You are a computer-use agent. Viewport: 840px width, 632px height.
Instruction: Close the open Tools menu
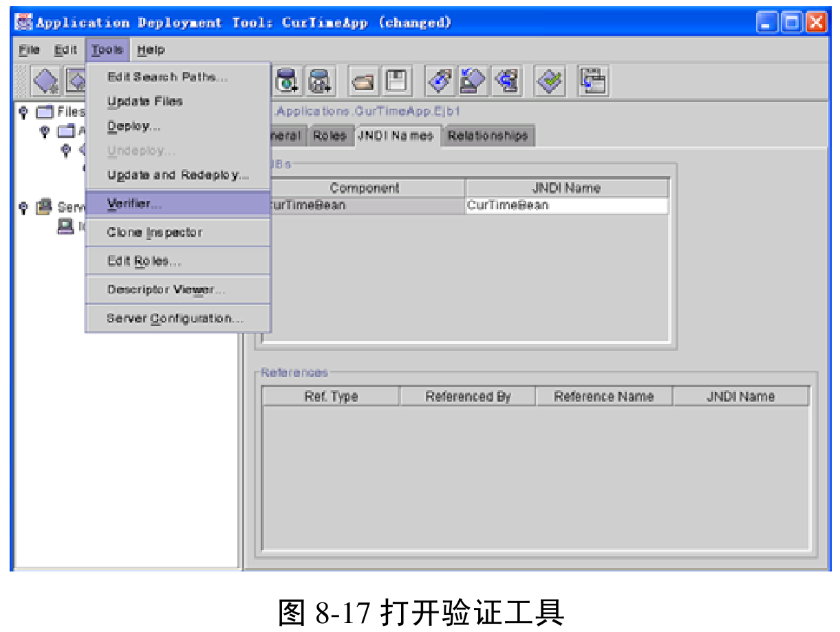pyautogui.click(x=107, y=50)
